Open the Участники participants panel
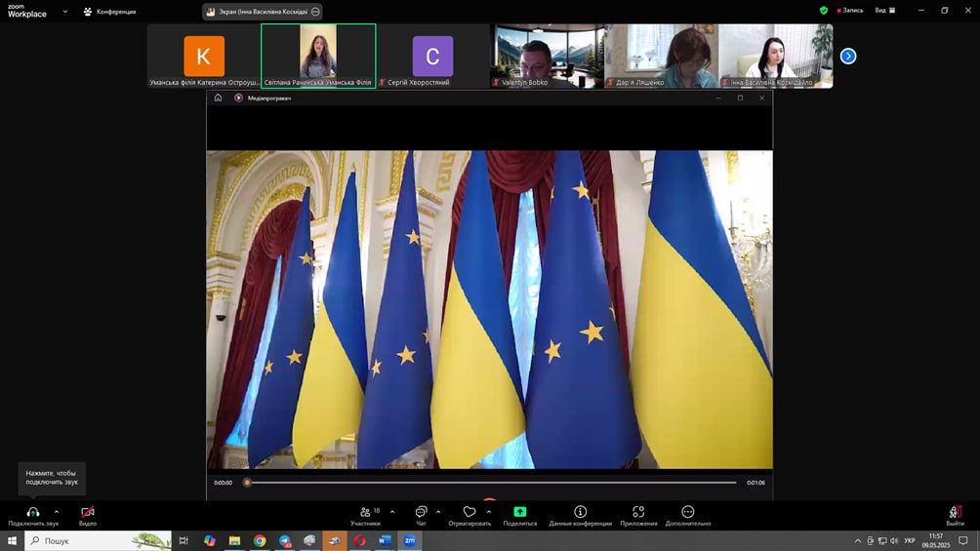Viewport: 980px width, 551px height. [365, 512]
